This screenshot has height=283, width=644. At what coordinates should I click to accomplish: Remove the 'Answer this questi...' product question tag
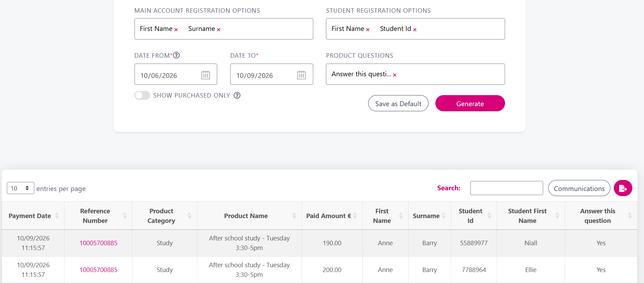[395, 75]
